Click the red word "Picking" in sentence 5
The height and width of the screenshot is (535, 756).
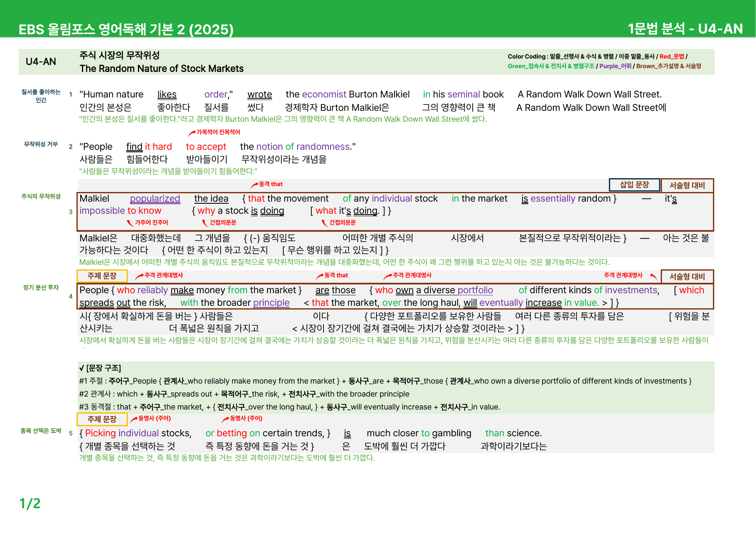[x=100, y=433]
